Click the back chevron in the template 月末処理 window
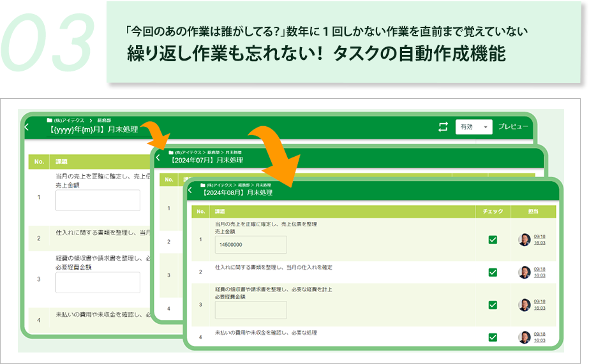The height and width of the screenshot is (364, 589). 27,127
